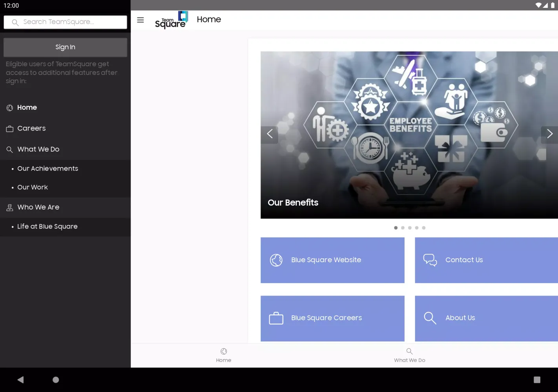Expand What We Do in sidebar
558x392 pixels.
point(38,149)
